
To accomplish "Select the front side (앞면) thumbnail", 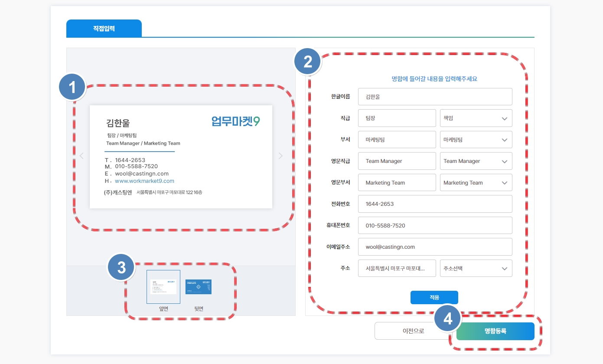I will [163, 286].
